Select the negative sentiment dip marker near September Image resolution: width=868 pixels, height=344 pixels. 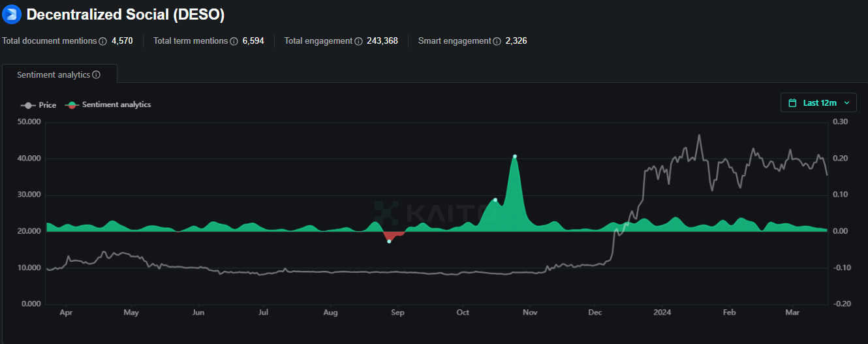point(389,242)
